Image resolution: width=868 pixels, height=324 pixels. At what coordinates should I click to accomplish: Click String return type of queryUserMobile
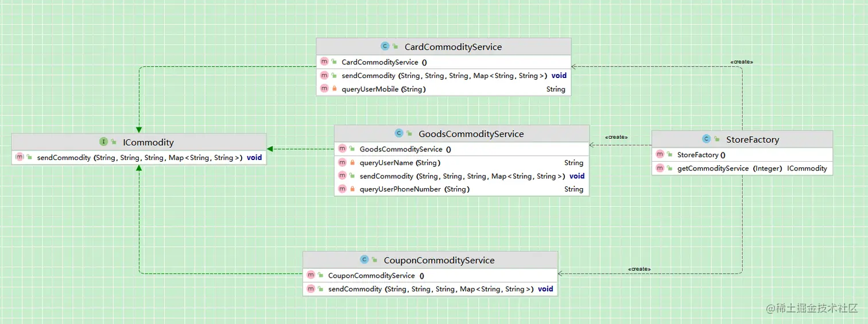click(556, 89)
